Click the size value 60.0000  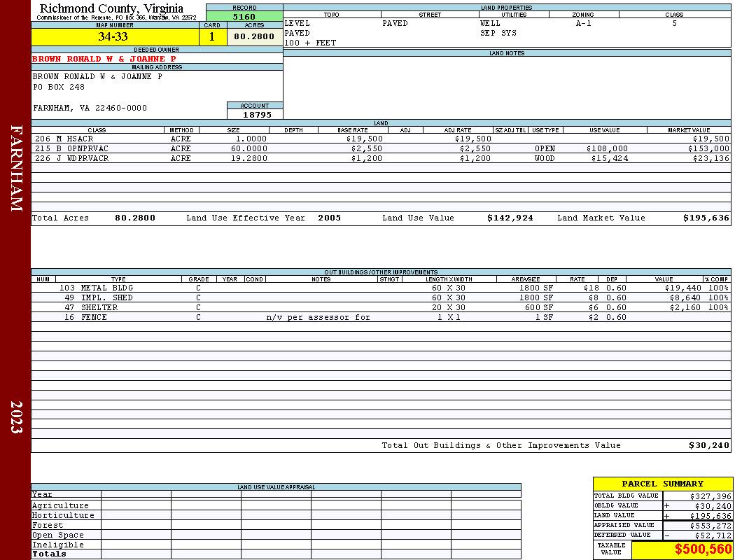249,148
